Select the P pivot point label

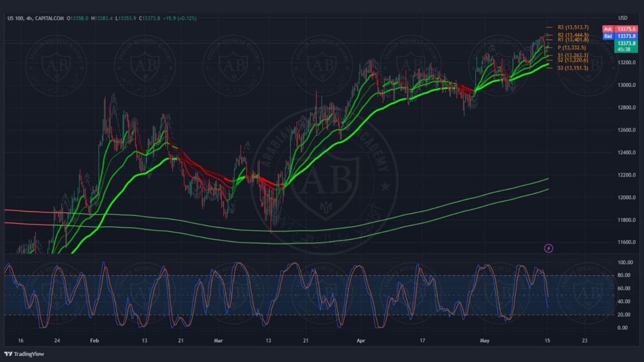click(x=571, y=48)
